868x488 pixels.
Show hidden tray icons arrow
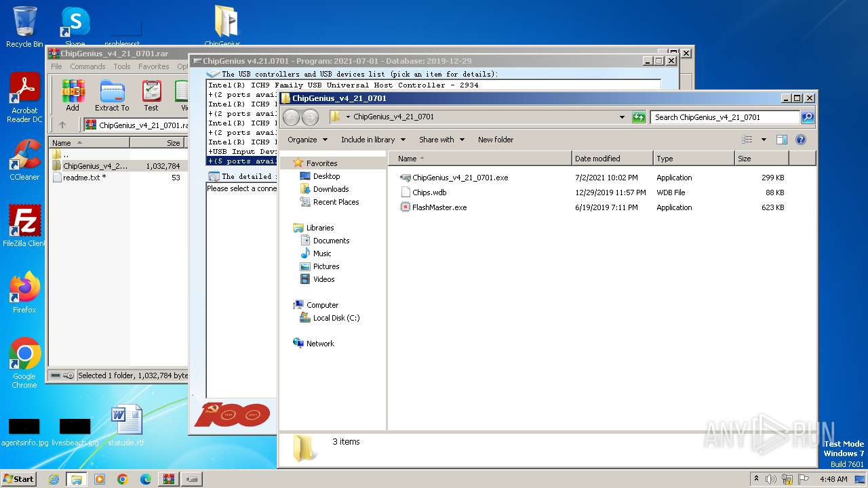coord(756,479)
